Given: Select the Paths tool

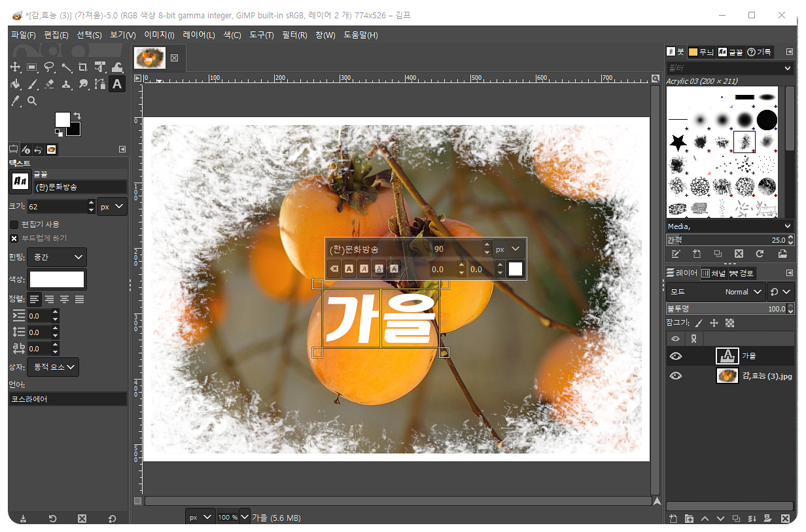Looking at the screenshot, I should tap(100, 84).
